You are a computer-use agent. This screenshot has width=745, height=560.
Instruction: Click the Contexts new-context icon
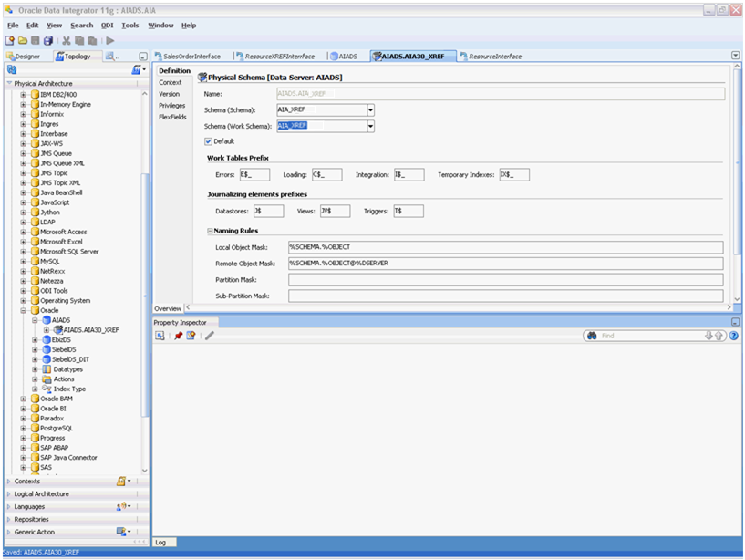pyautogui.click(x=123, y=481)
